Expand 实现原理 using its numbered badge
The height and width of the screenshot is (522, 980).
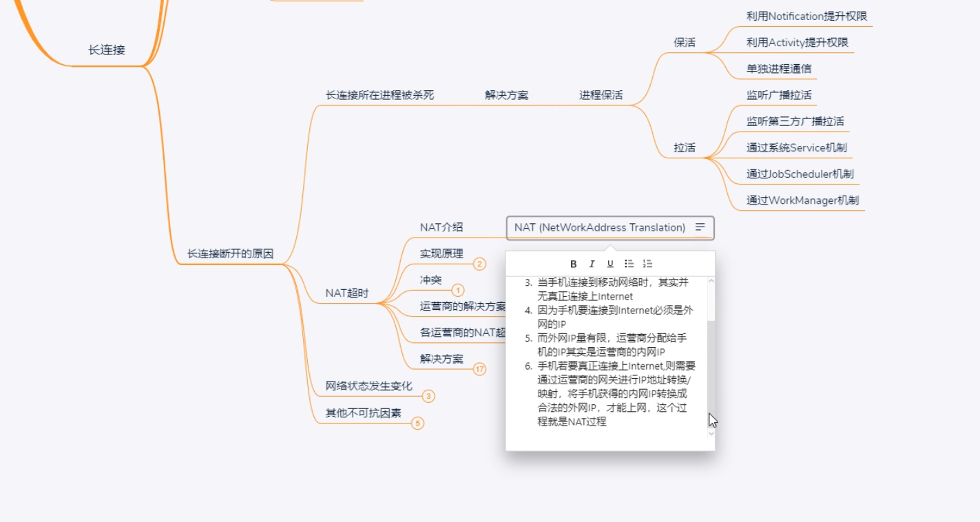tap(479, 264)
